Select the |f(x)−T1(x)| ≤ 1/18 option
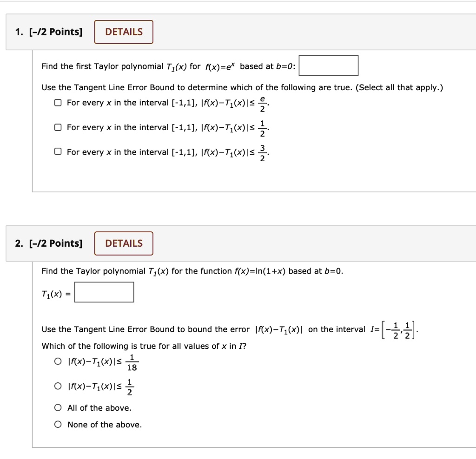476x459 pixels. tap(58, 361)
